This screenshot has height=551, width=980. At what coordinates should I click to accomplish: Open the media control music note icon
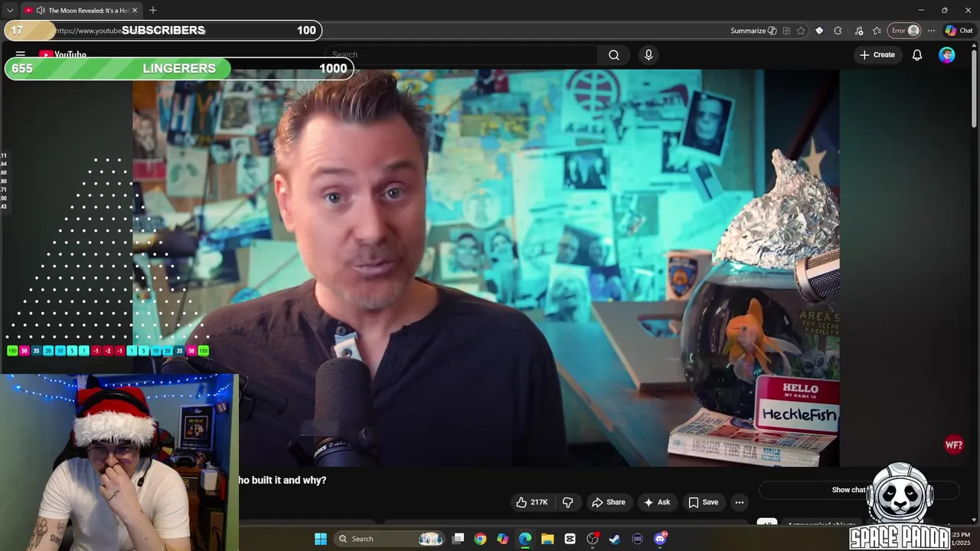click(x=859, y=31)
